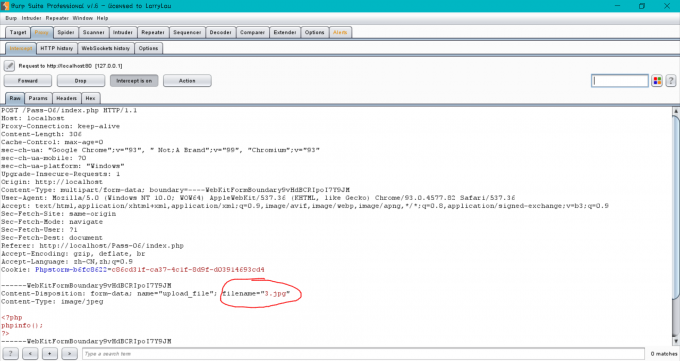
Task: Switch to the Comparer tab
Action: (x=252, y=33)
